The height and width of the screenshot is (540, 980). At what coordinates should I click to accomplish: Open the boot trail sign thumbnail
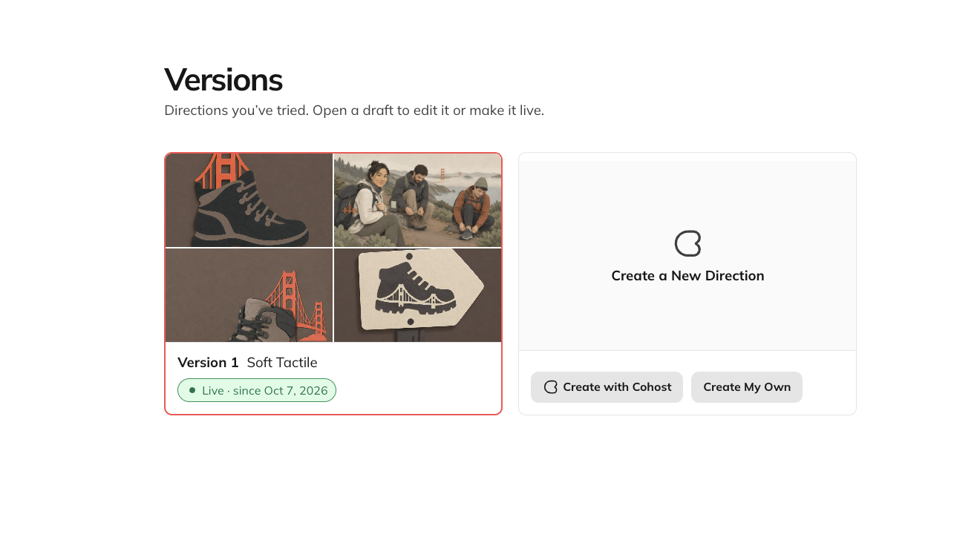coord(417,295)
